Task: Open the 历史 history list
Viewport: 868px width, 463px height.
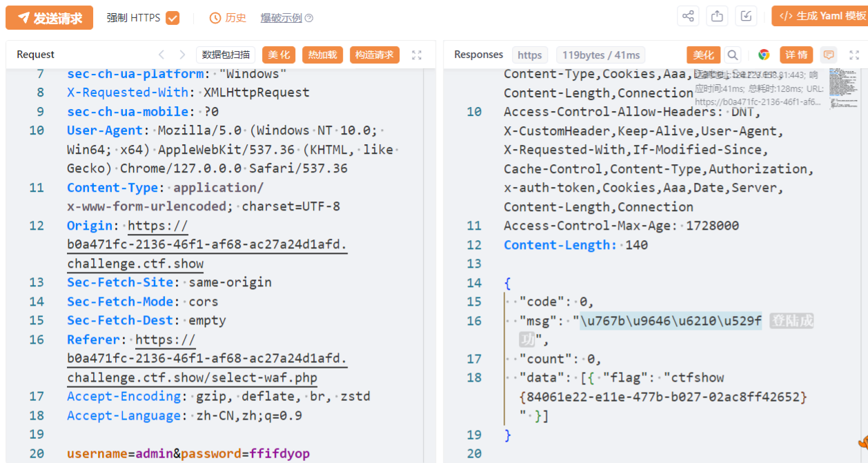Action: pos(228,18)
